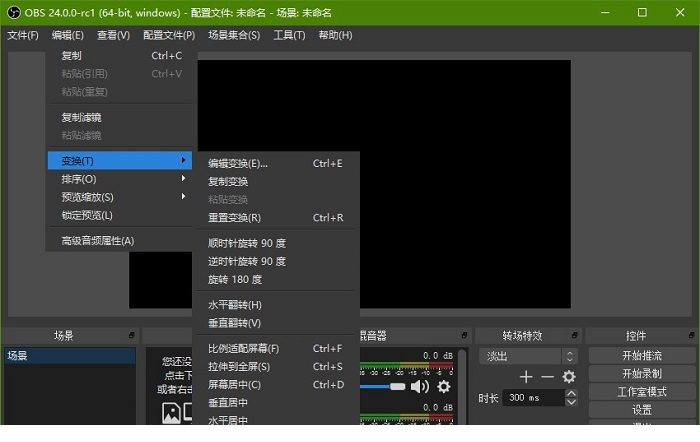
Task: Select 逆时针旋转 90 度
Action: click(x=276, y=261)
